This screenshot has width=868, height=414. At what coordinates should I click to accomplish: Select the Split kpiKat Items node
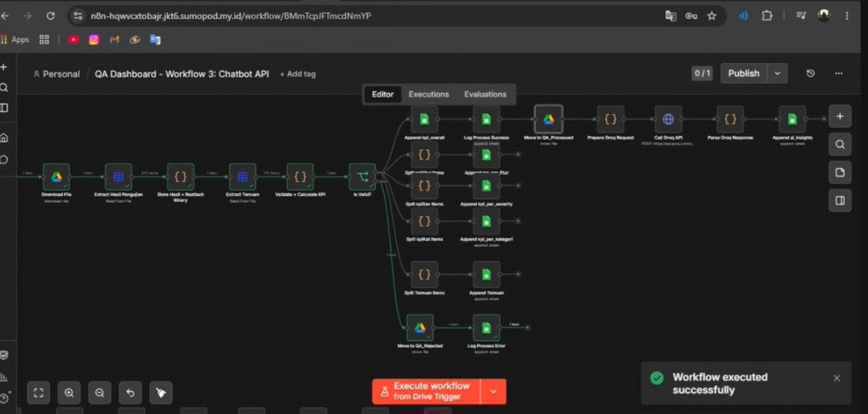425,221
